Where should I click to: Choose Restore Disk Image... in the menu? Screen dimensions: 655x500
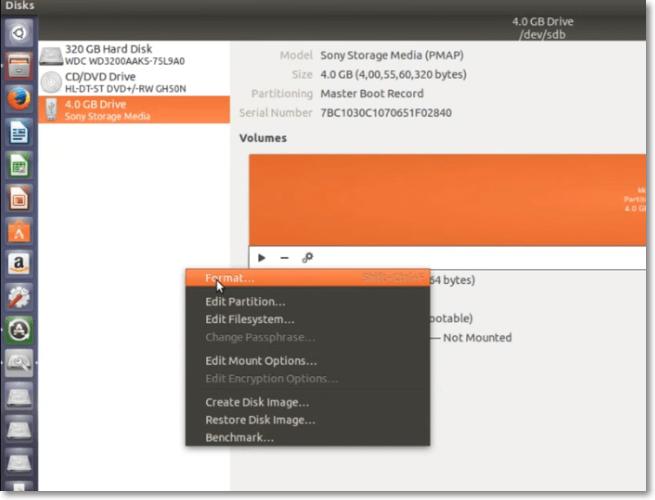(308, 419)
